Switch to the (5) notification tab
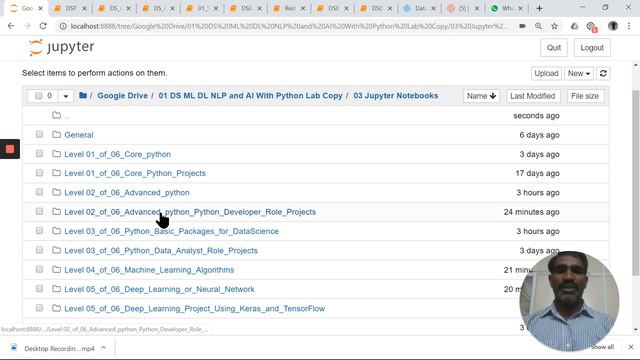This screenshot has width=640, height=360. (x=462, y=8)
